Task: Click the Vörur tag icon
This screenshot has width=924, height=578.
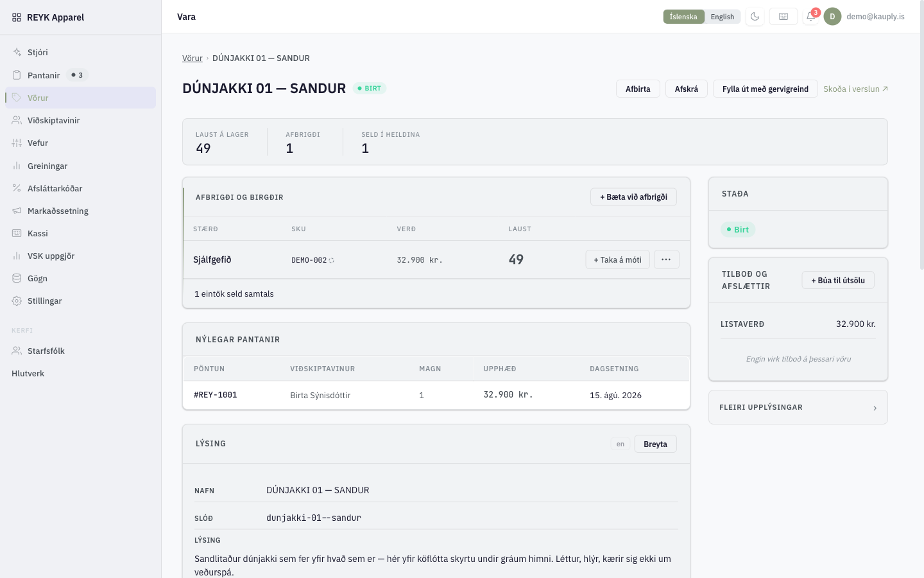Action: click(x=17, y=98)
